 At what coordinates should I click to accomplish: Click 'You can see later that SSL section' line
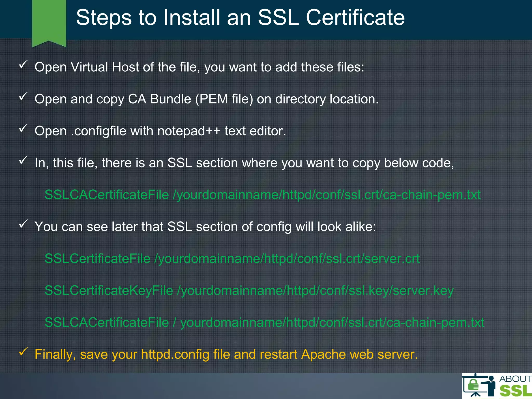(x=205, y=227)
